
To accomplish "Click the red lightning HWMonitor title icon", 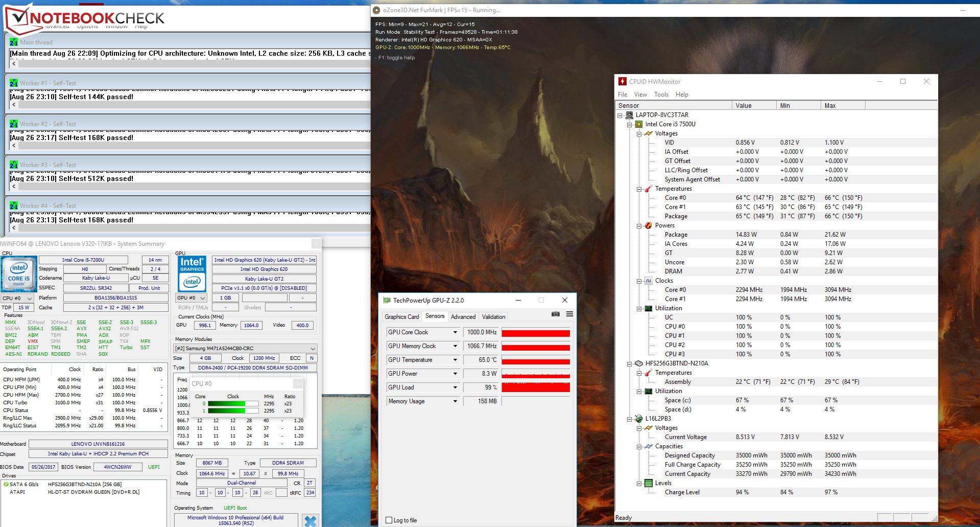I will [623, 81].
